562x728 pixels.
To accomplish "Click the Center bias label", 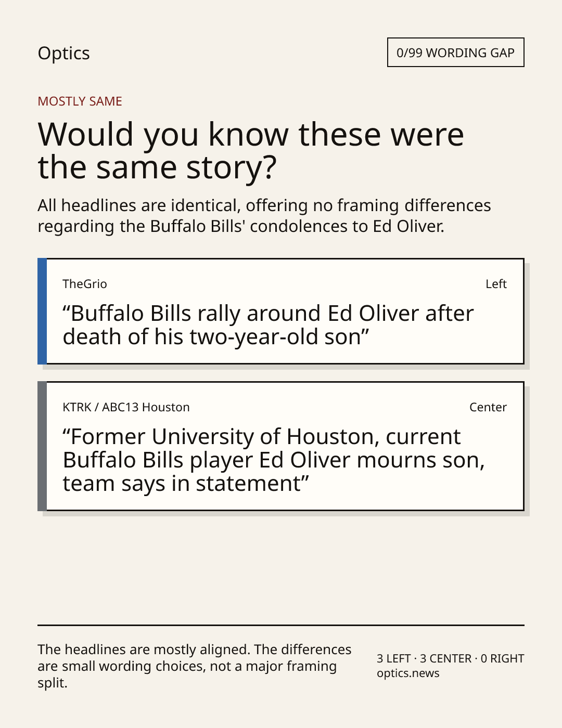I will click(488, 407).
